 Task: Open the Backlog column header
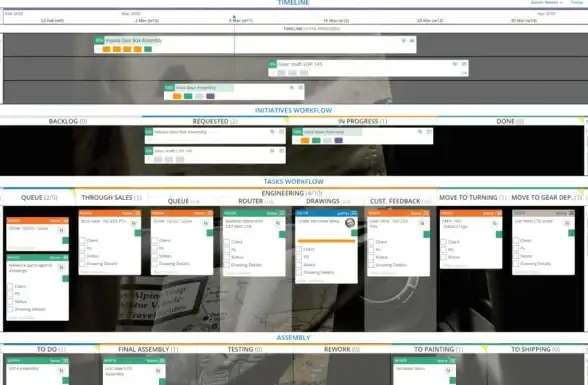click(63, 121)
